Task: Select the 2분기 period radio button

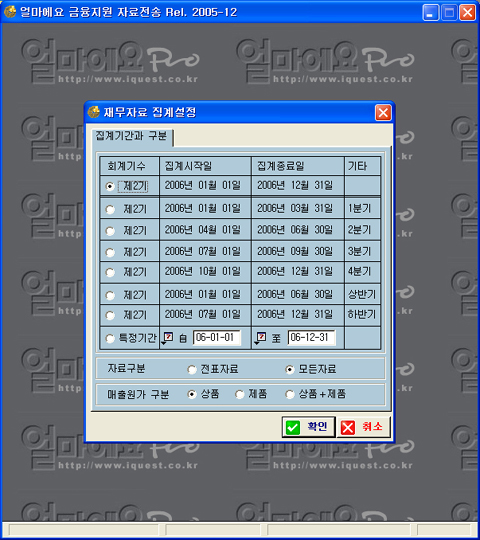Action: (110, 230)
